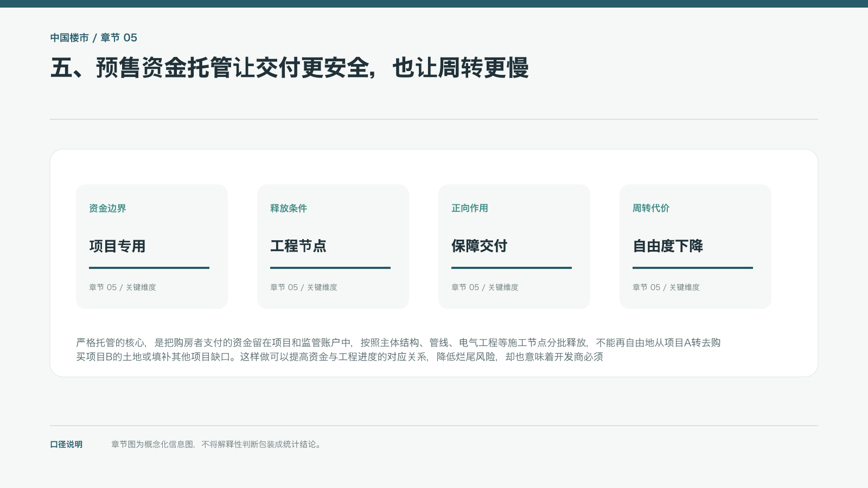
Task: Click the '口径说明' footer label
Action: pos(66,445)
